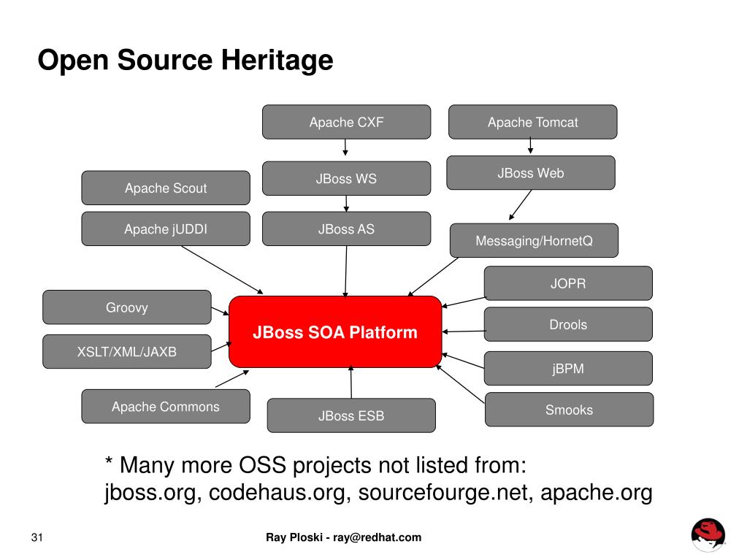Select the jBPM box
The image size is (747, 560).
tap(568, 369)
